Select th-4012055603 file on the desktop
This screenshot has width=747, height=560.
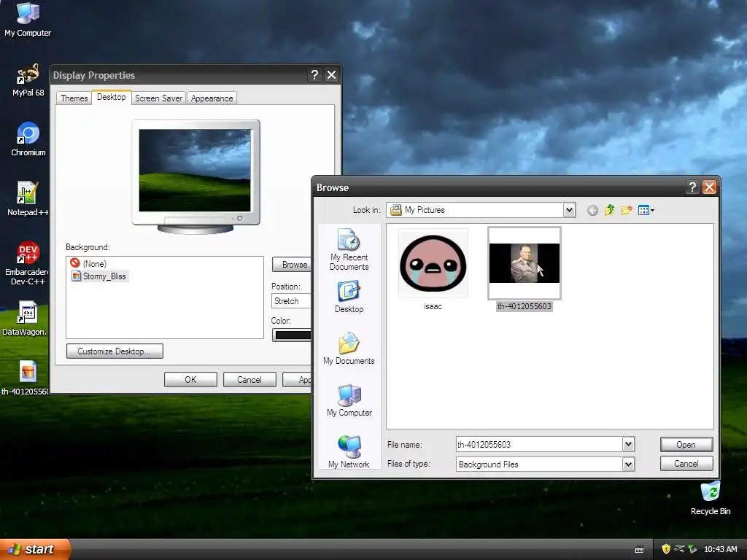point(25,378)
